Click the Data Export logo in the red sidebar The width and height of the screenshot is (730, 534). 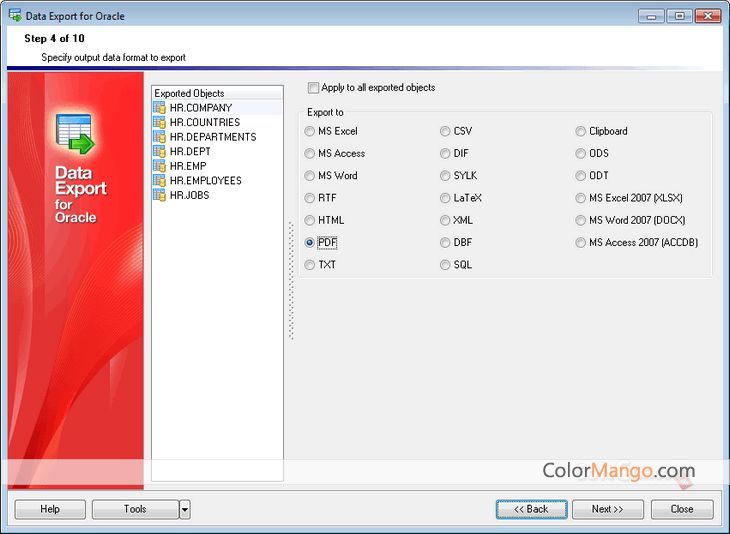click(75, 134)
